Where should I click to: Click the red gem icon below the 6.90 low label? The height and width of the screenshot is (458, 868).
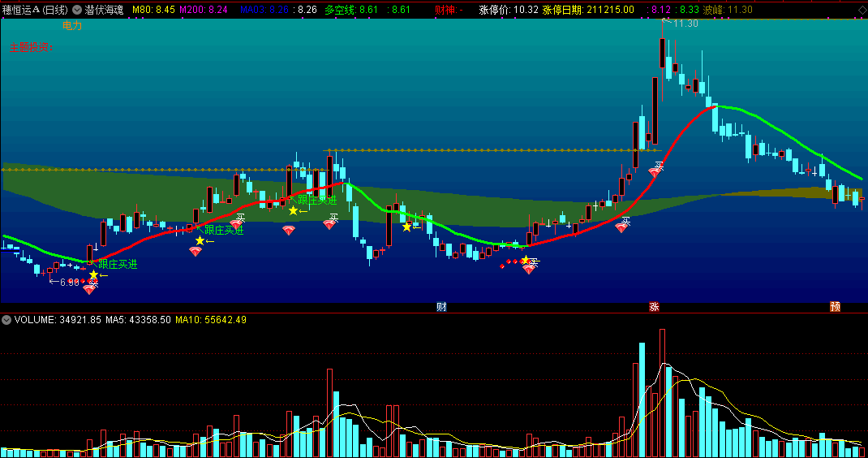(x=89, y=289)
